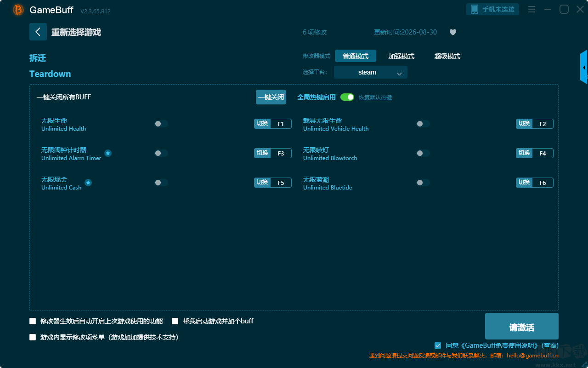
Task: Click the F4 hotkey field
Action: pyautogui.click(x=543, y=153)
